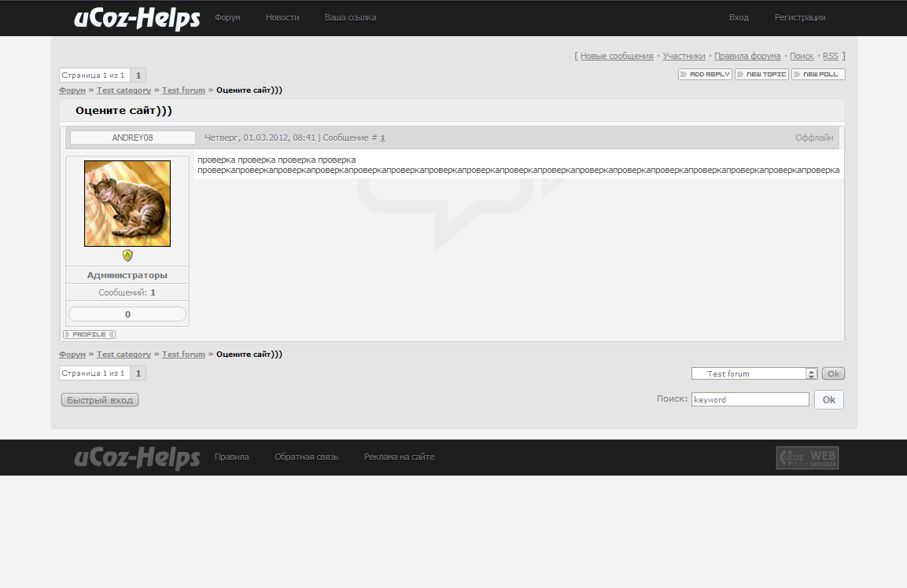Image resolution: width=907 pixels, height=588 pixels.
Task: Click the keyword search input field
Action: click(x=750, y=399)
